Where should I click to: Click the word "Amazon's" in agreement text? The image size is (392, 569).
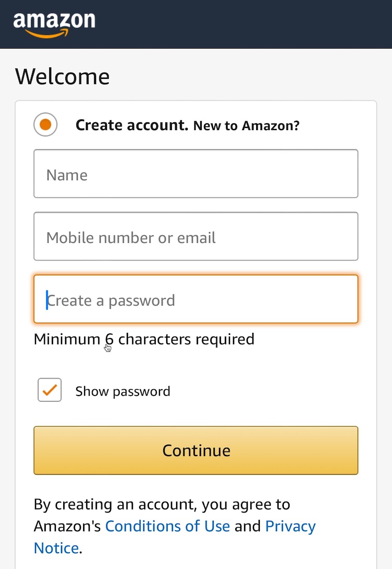pos(67,526)
